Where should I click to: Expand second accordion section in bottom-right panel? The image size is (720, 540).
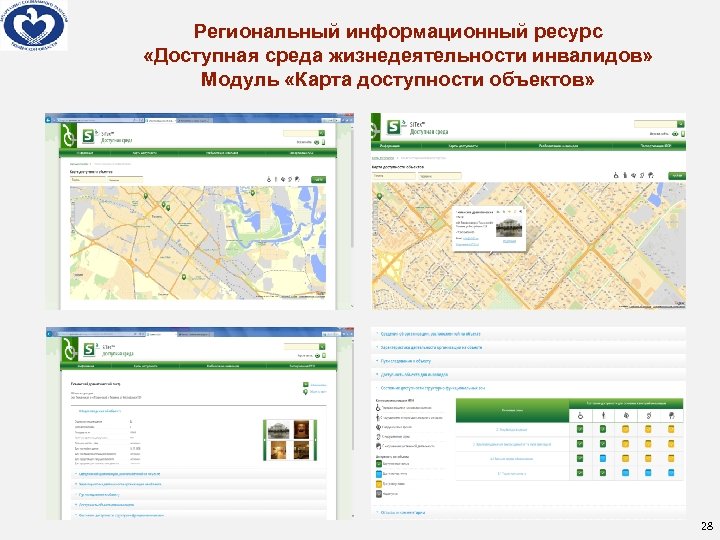(x=528, y=348)
